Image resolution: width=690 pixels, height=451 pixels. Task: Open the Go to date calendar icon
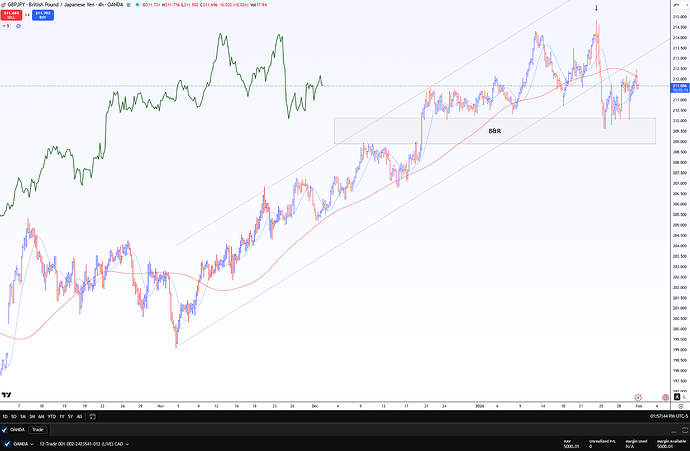(x=92, y=416)
